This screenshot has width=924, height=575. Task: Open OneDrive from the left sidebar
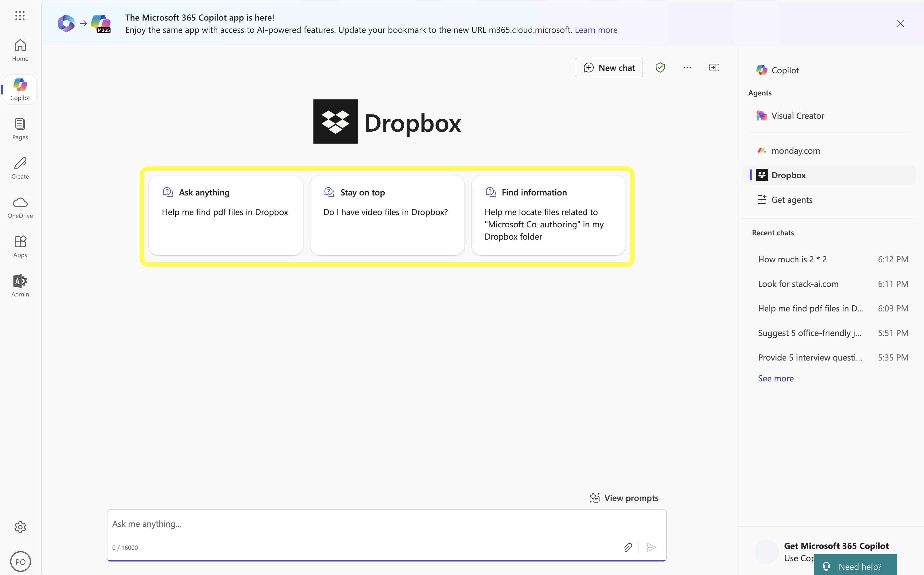(x=20, y=208)
